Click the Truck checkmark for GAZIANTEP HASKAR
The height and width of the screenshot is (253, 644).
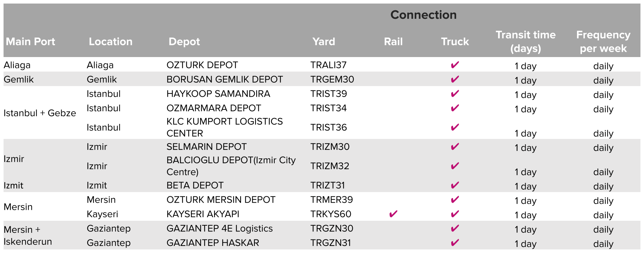coord(455,243)
